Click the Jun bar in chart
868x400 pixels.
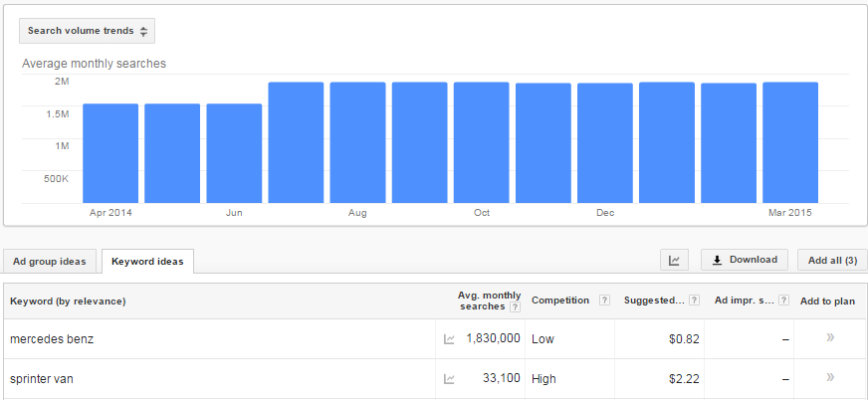[x=234, y=153]
